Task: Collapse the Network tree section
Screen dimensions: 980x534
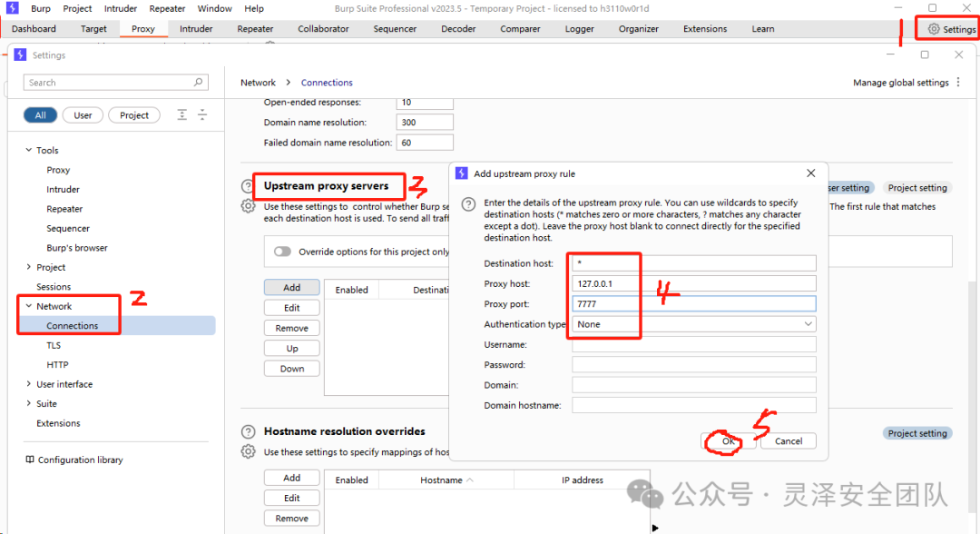Action: click(x=29, y=306)
